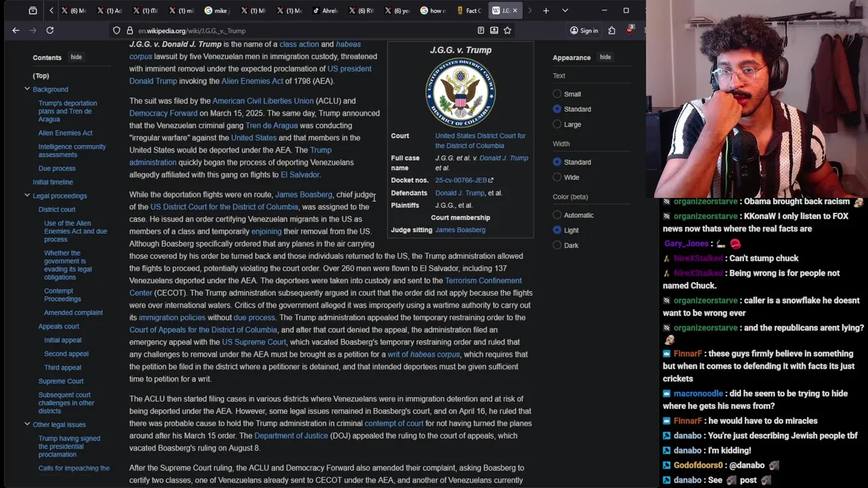Select Standard text size
This screenshot has width=868, height=488.
pos(557,109)
